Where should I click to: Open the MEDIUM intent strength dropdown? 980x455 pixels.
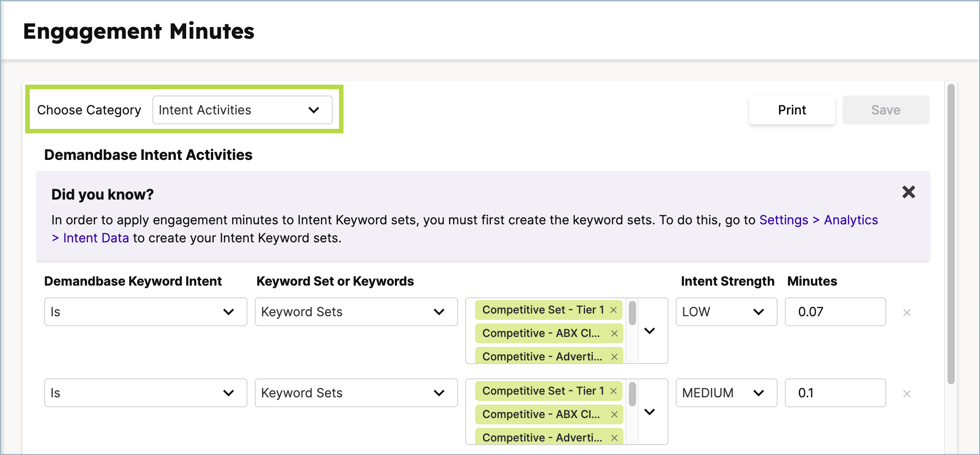pos(726,393)
